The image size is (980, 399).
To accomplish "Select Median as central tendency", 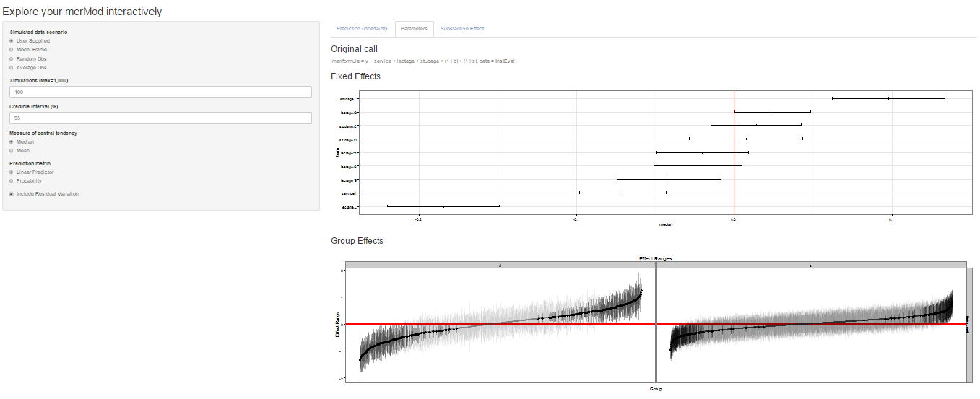I will (12, 142).
